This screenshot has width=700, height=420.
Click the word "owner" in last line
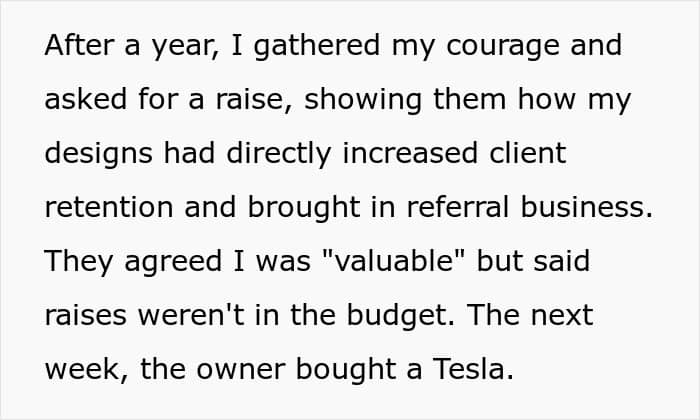[x=241, y=371]
